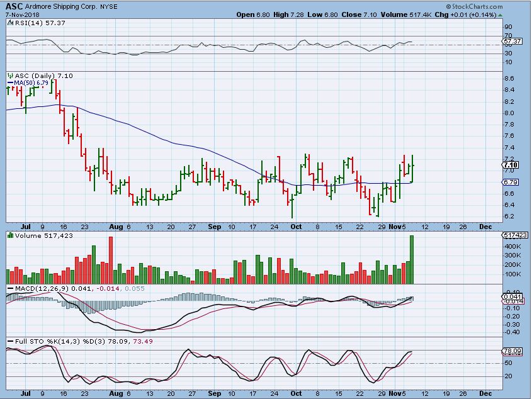Click the 7.4 price axis label
Viewport: 532px width, 399px height.
pos(509,148)
